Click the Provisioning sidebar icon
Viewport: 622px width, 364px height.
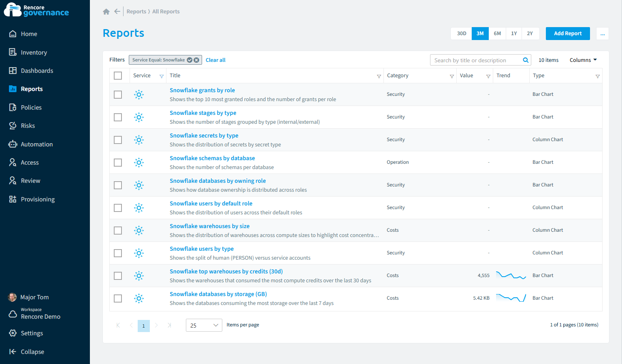point(13,199)
